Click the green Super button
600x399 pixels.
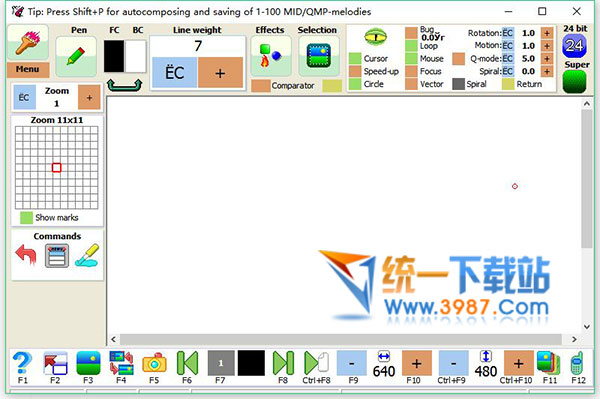574,81
